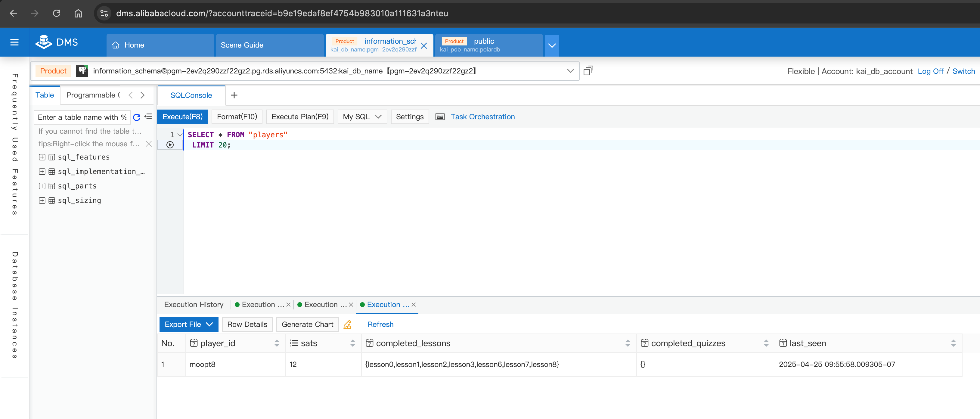Switch to the Table tab

click(x=45, y=95)
